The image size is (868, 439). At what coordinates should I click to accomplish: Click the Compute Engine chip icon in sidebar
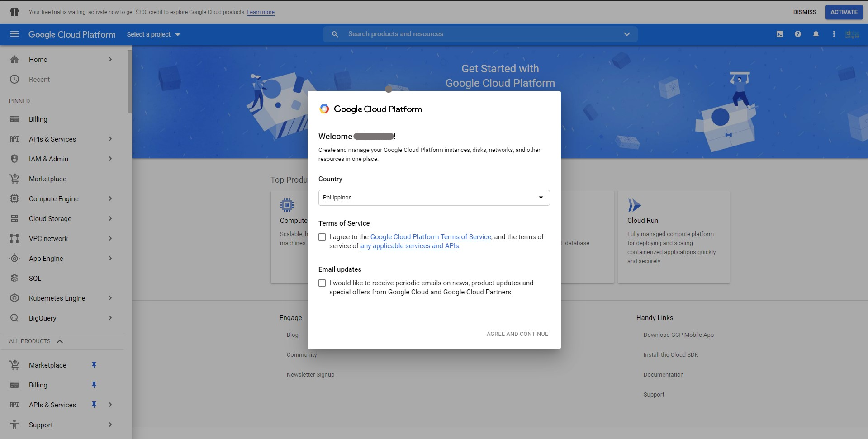click(x=14, y=198)
